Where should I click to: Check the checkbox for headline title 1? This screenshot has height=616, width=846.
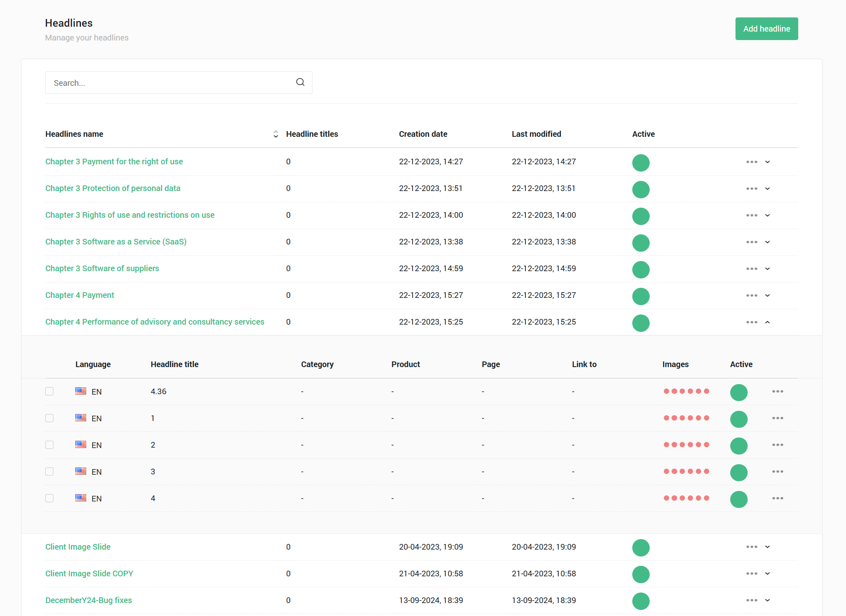point(49,418)
